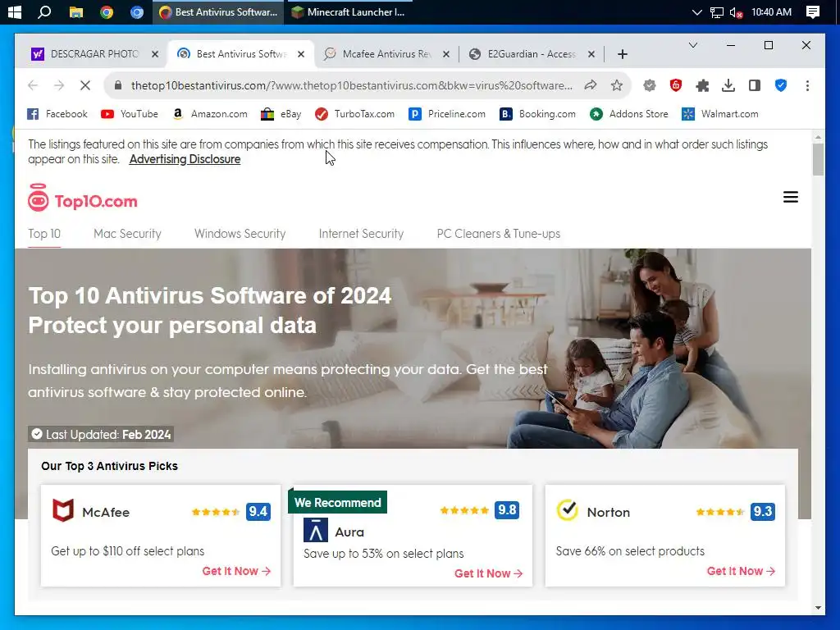840x630 pixels.
Task: Switch to E2Guardian Access tab
Action: pos(531,54)
